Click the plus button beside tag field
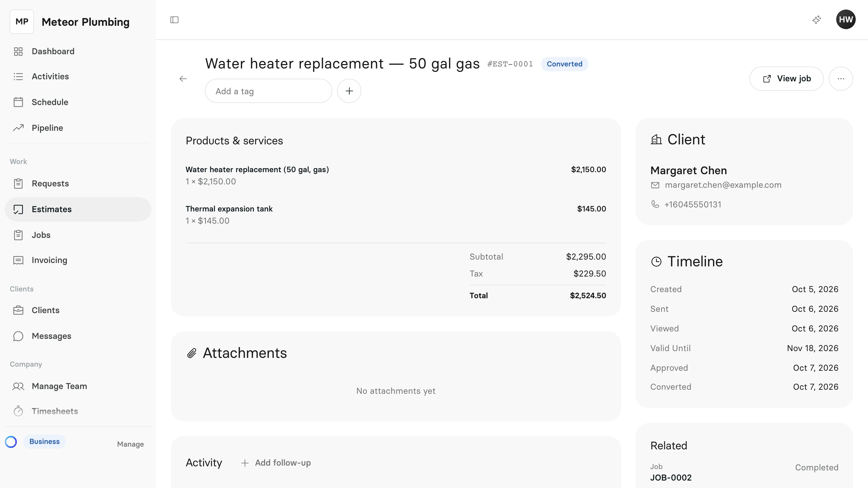This screenshot has width=868, height=488. [x=349, y=91]
